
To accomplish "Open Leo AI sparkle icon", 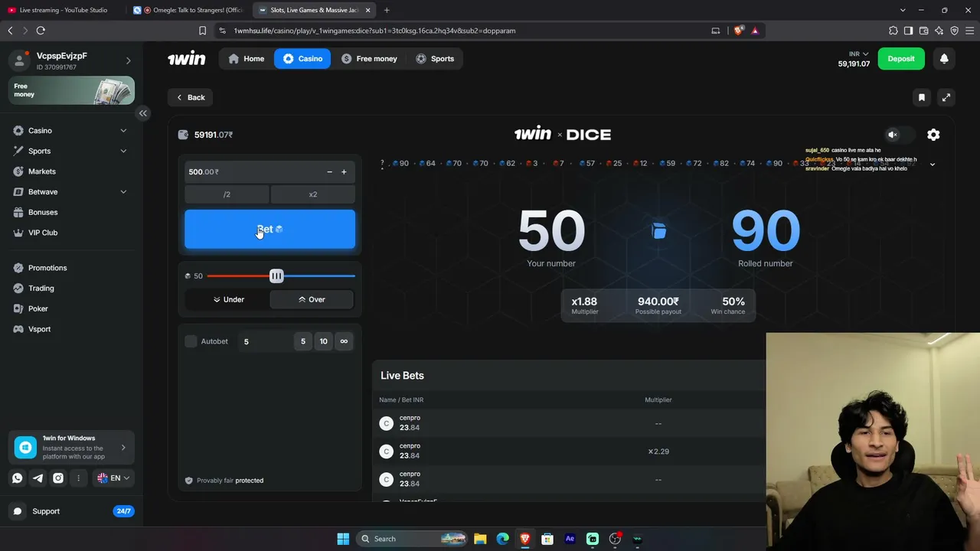I will click(x=939, y=31).
